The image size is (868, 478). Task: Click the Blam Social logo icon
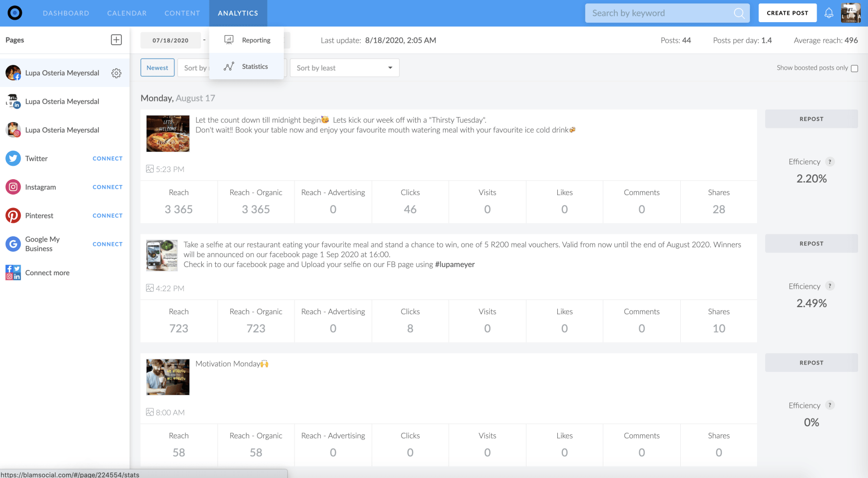click(15, 13)
